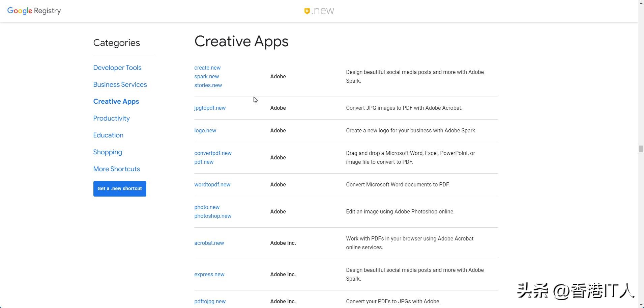Click the Google Registry logo
644x308 pixels.
(34, 11)
